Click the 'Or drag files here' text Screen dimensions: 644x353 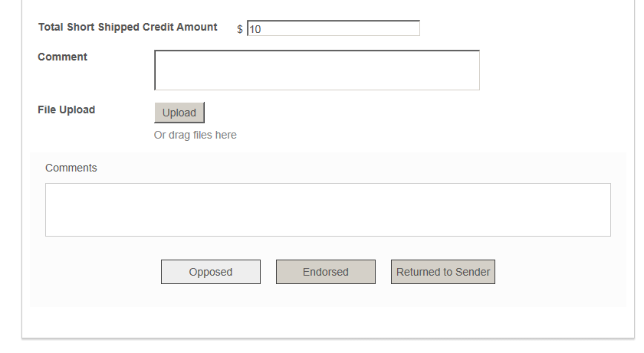click(x=195, y=135)
